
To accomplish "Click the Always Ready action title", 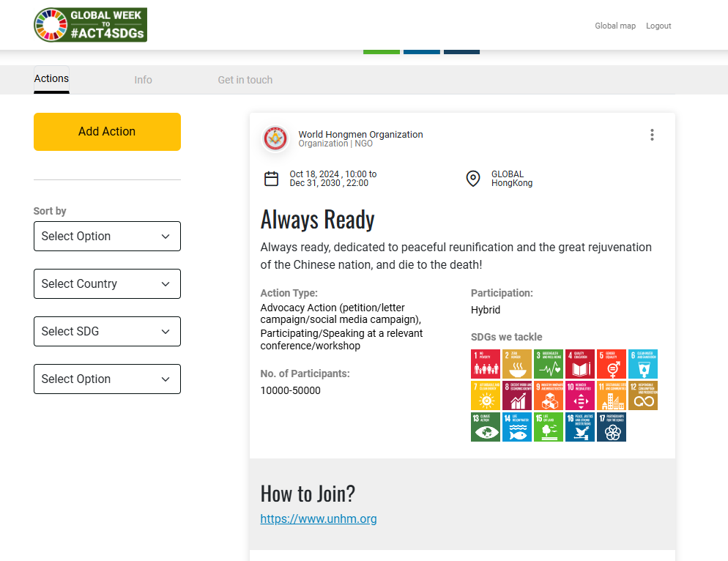I will (318, 219).
